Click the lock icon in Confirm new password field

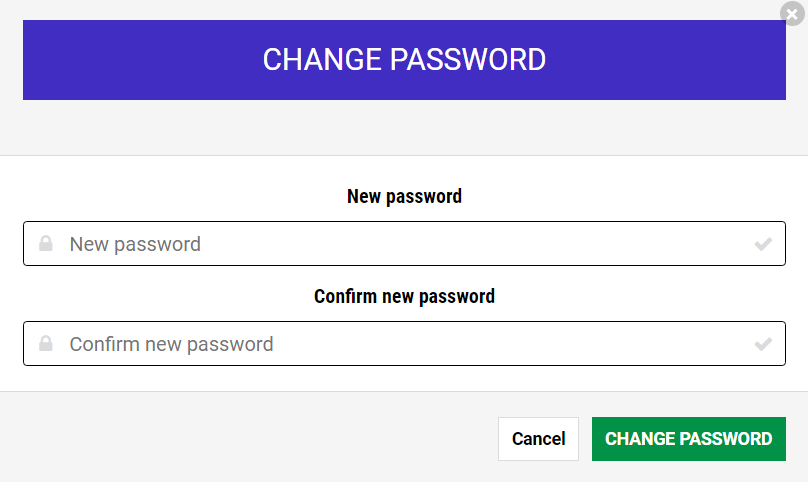[46, 343]
